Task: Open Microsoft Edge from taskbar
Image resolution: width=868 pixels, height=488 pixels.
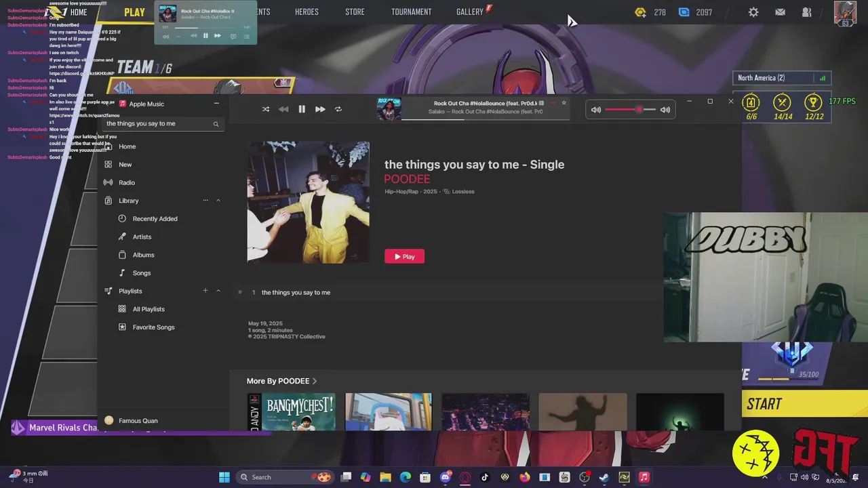Action: [406, 477]
